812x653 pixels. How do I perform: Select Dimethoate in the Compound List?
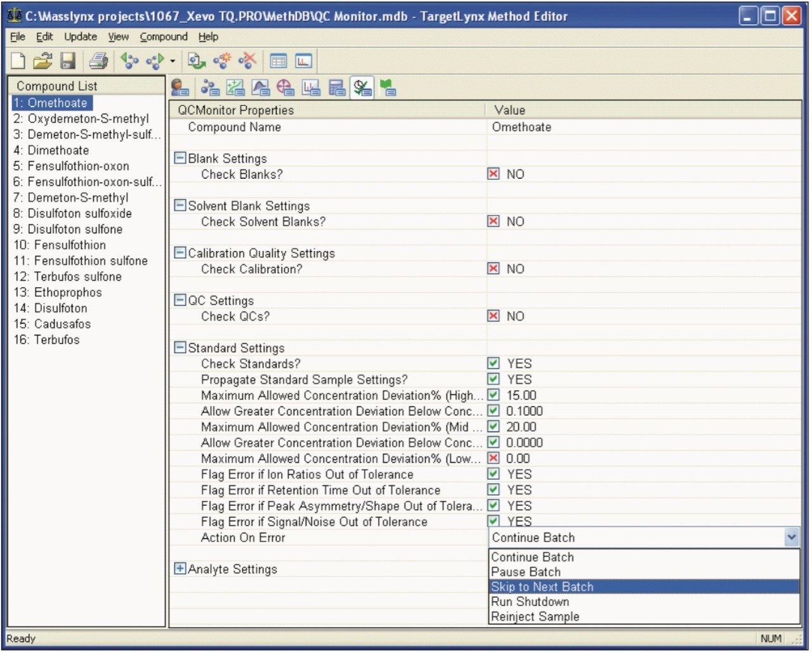58,150
